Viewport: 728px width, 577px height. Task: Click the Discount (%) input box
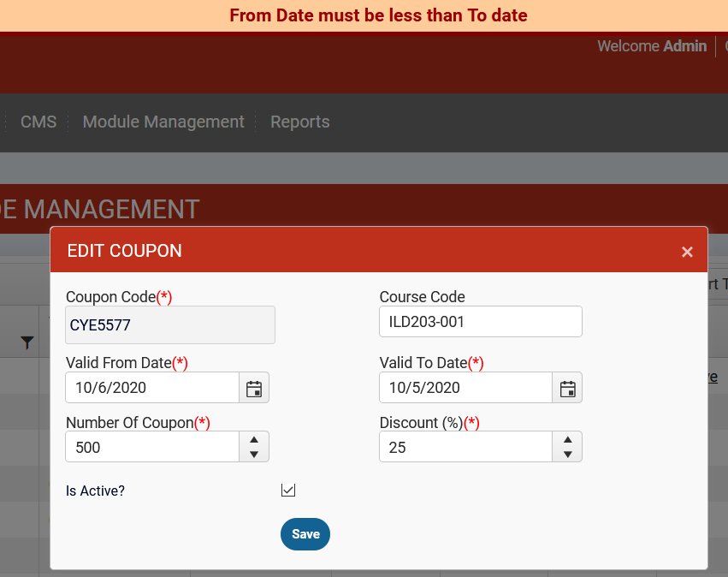click(465, 447)
